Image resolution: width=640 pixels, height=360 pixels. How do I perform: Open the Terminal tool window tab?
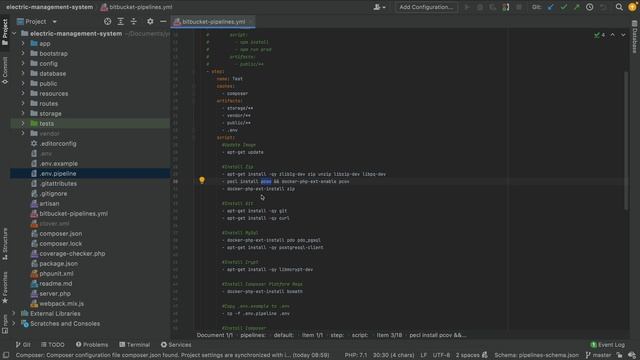(x=135, y=344)
